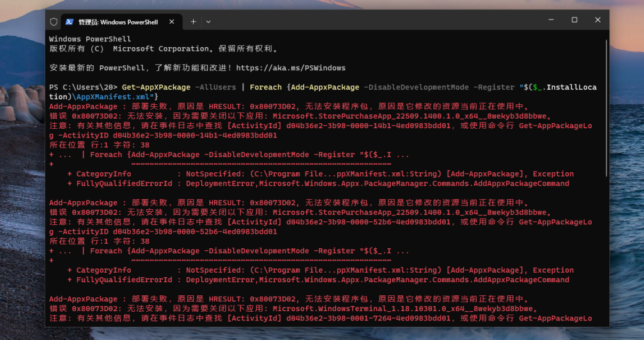Close the Windows PowerShell tab
Screen dimensions: 644x340
coord(172,22)
